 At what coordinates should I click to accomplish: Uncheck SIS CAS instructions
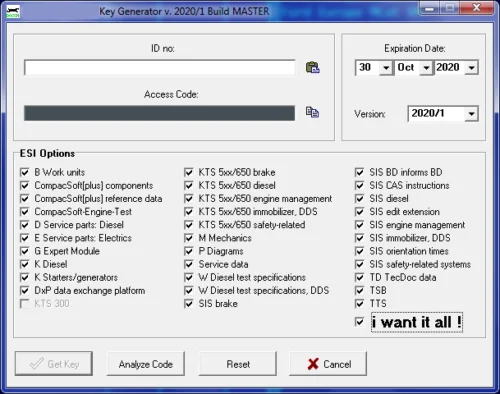tap(359, 185)
